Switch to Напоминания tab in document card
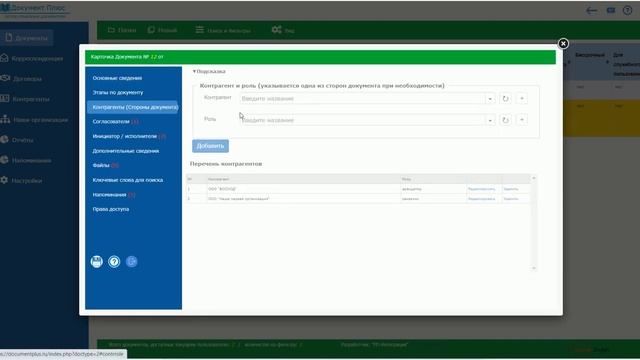Viewport: 640px width, 360px height. coord(113,195)
